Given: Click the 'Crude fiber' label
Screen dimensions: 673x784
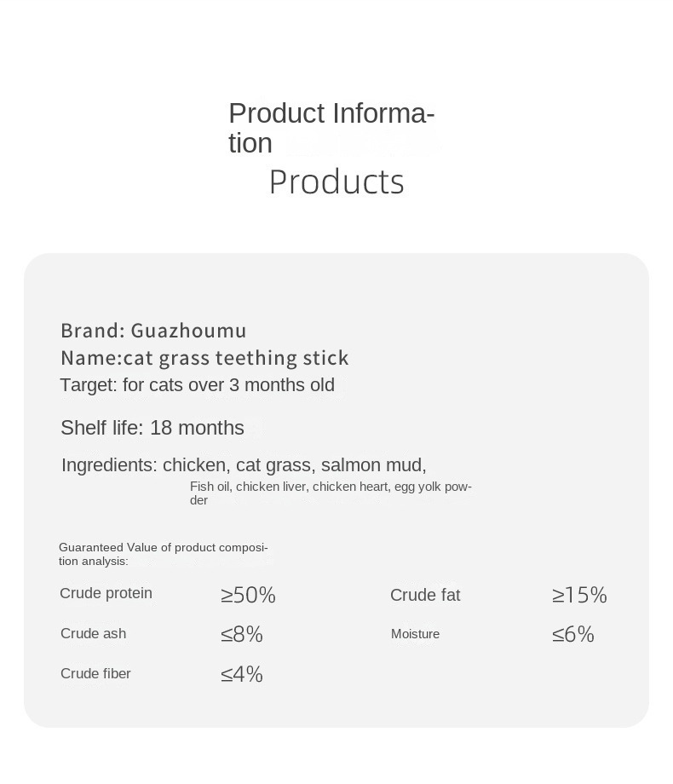Looking at the screenshot, I should [95, 673].
